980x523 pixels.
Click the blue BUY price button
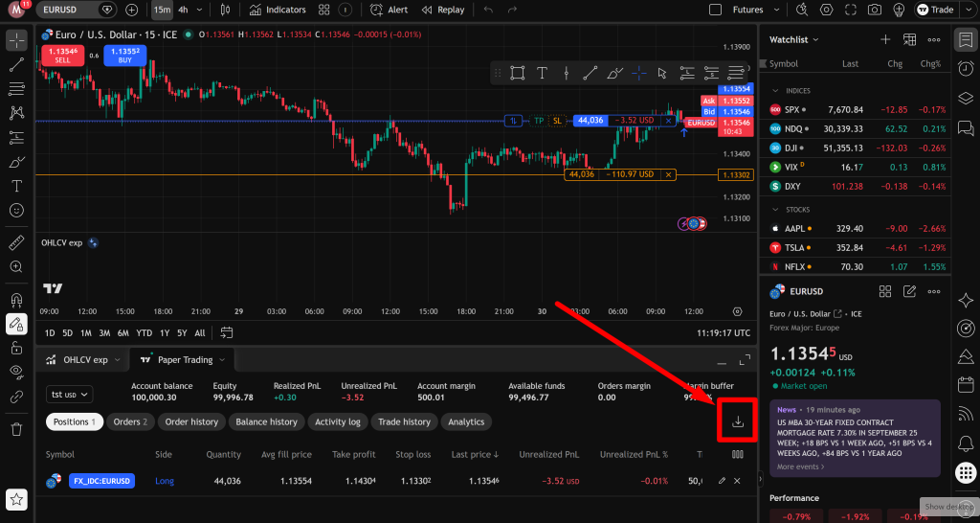coord(125,55)
